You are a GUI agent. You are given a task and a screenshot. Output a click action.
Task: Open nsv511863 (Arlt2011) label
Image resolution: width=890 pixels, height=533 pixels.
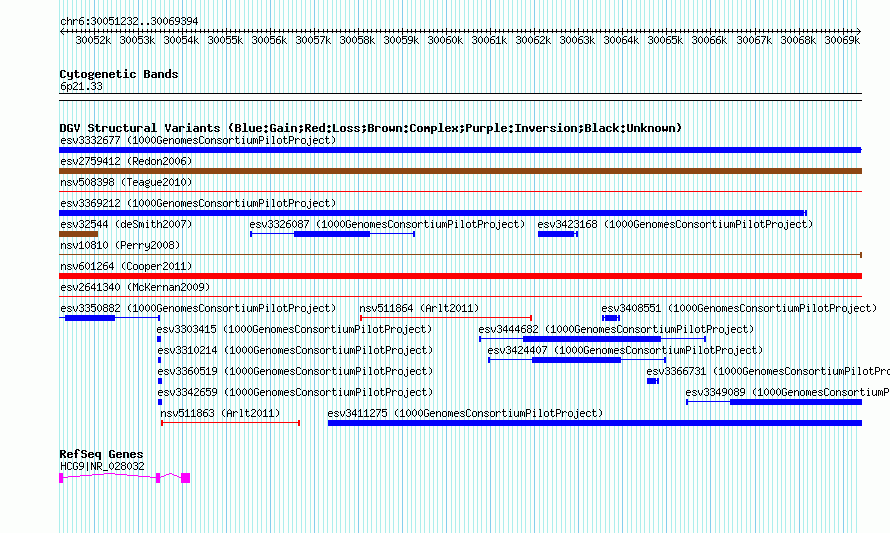tap(220, 413)
